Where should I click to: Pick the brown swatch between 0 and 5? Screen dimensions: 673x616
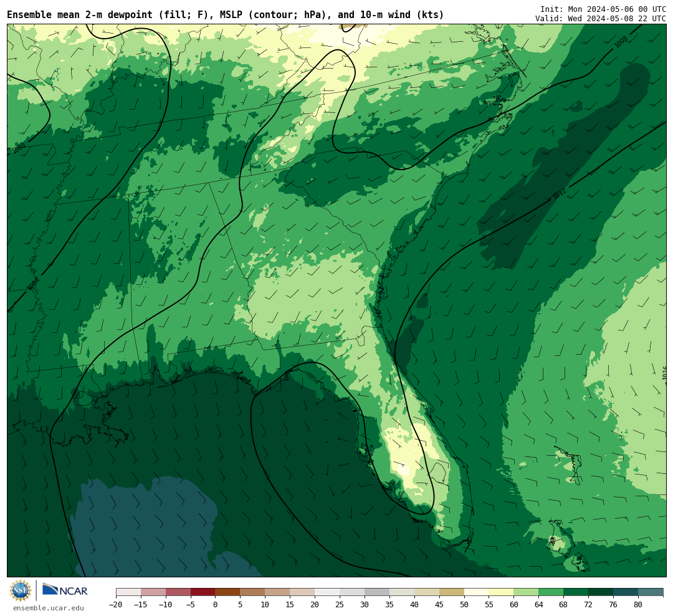click(x=228, y=592)
